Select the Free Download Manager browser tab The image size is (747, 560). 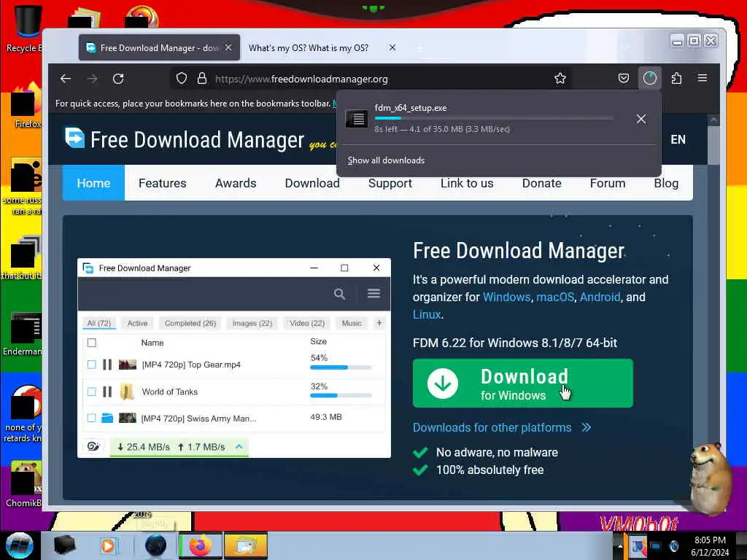(159, 47)
